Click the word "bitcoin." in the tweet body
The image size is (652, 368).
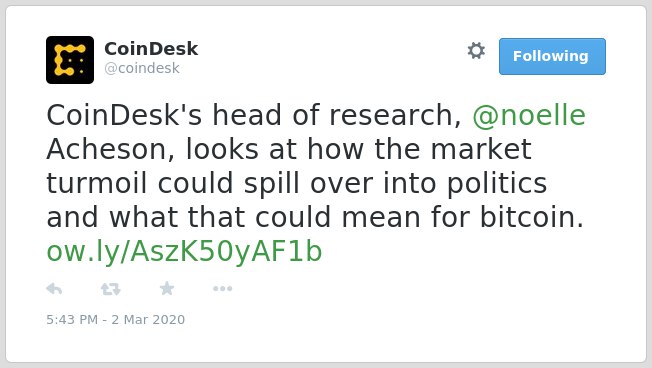click(532, 217)
